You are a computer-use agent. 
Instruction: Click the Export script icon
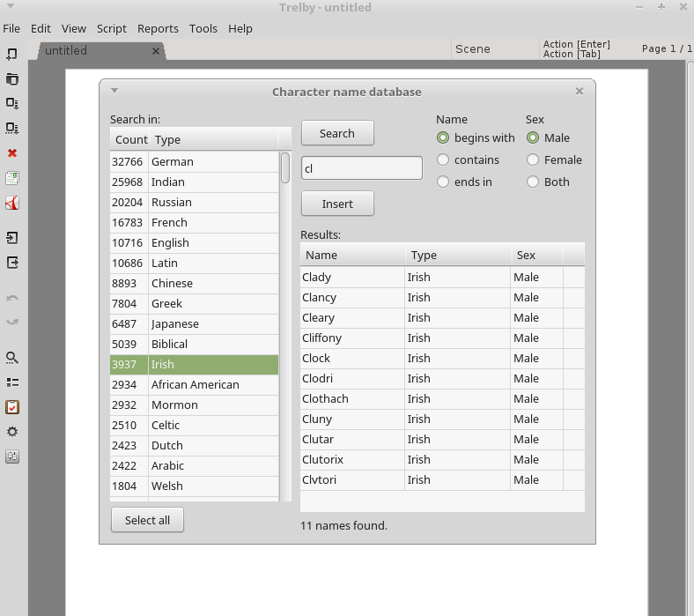coord(12,263)
